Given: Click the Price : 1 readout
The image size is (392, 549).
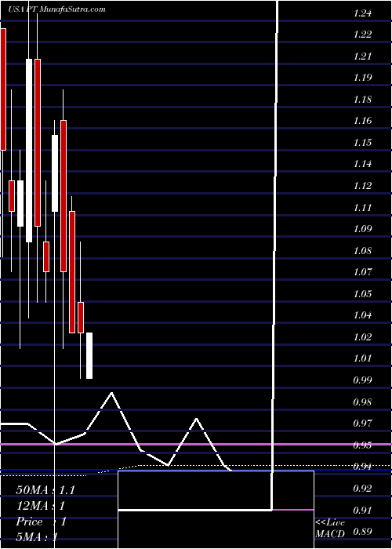Looking at the screenshot, I should 42,522.
